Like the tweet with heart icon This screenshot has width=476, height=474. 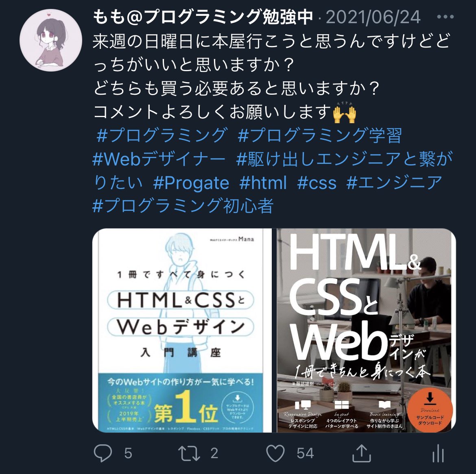point(275,453)
